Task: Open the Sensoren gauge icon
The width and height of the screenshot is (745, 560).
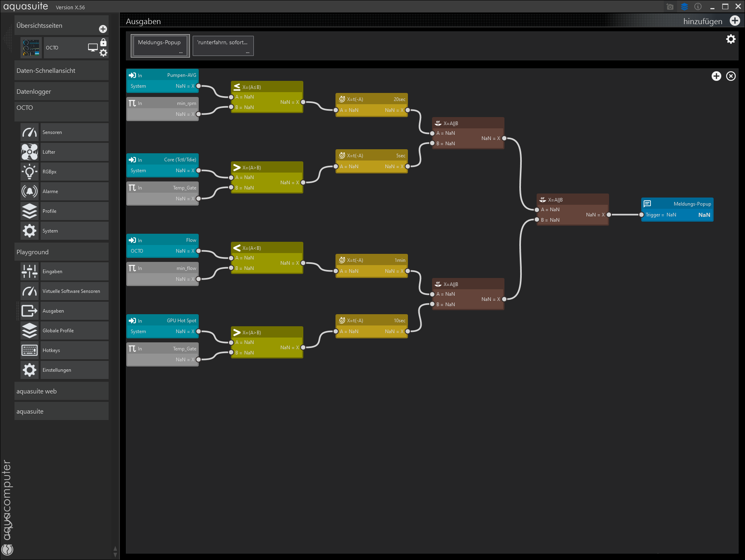Action: coord(29,132)
